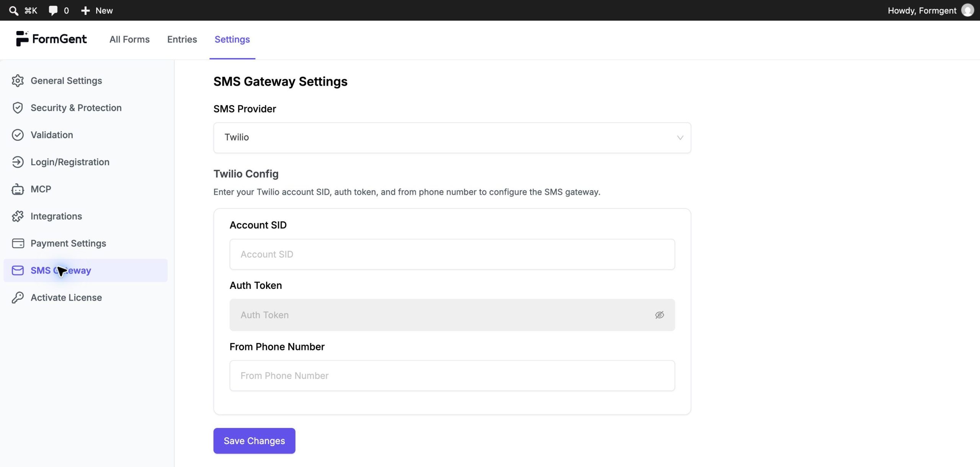Toggle Auth Token visibility eye icon
Screen dimensions: 980x467
[659, 315]
